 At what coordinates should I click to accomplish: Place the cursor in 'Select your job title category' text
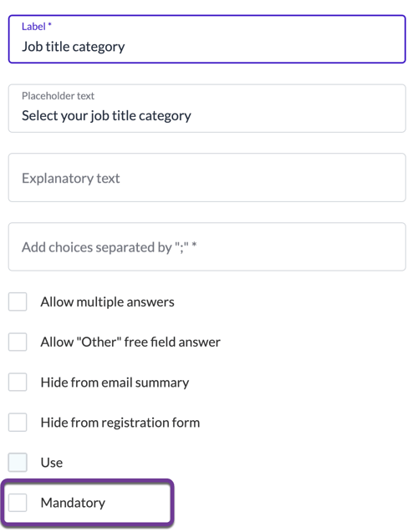[x=107, y=116]
